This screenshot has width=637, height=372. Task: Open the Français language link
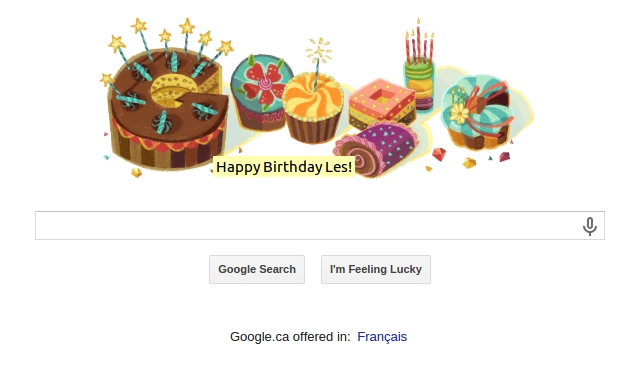point(382,337)
